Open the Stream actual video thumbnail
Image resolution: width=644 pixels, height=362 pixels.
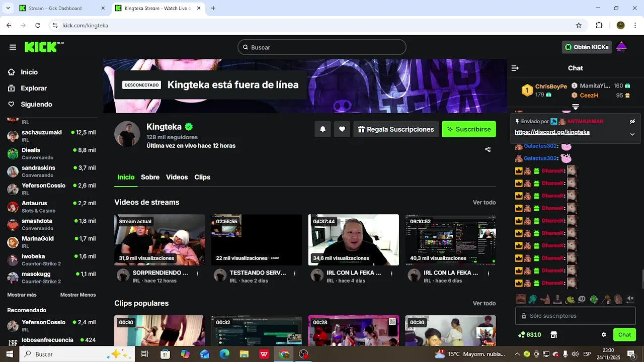159,240
